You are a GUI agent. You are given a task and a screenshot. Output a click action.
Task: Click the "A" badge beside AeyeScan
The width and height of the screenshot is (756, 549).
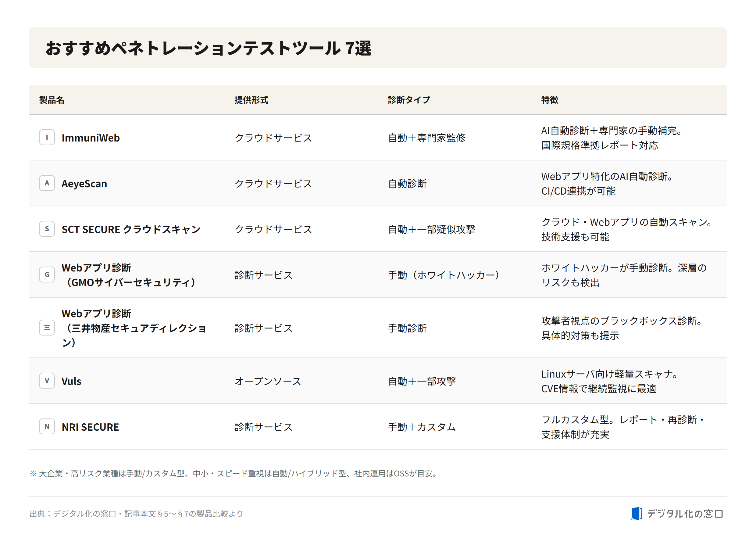coord(47,183)
